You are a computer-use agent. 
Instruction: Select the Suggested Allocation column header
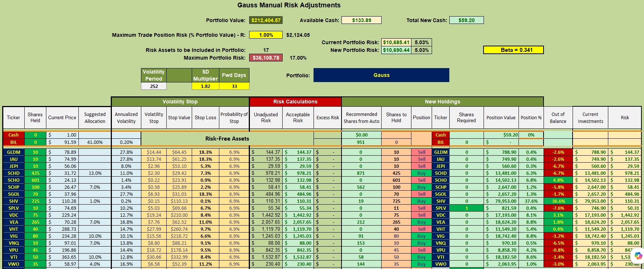coord(95,117)
